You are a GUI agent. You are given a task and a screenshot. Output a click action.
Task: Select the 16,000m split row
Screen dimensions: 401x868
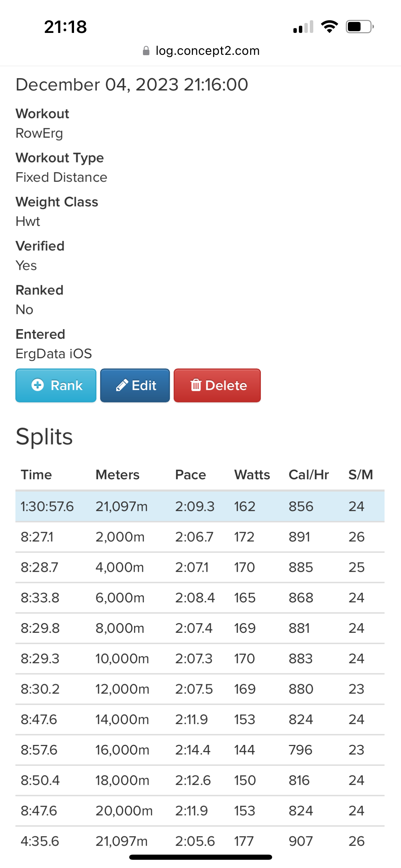point(200,750)
